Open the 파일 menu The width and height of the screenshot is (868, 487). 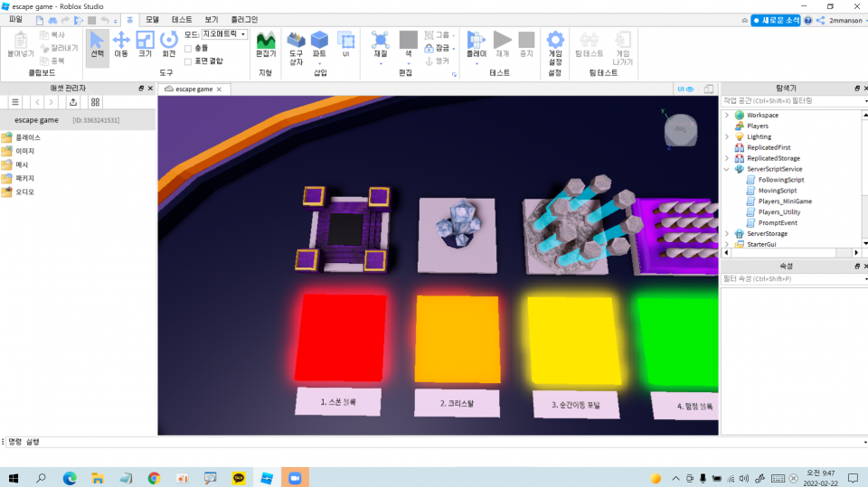click(15, 19)
